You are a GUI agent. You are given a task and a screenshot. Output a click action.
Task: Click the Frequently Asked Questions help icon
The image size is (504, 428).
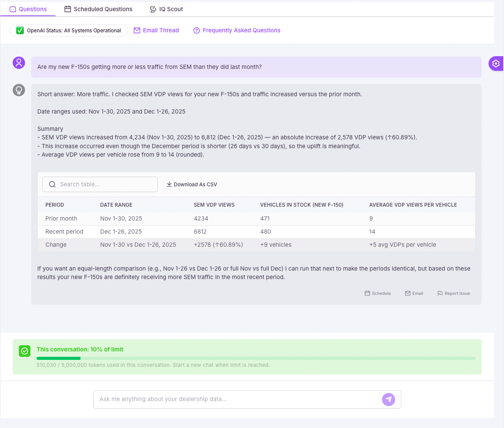[x=197, y=30]
